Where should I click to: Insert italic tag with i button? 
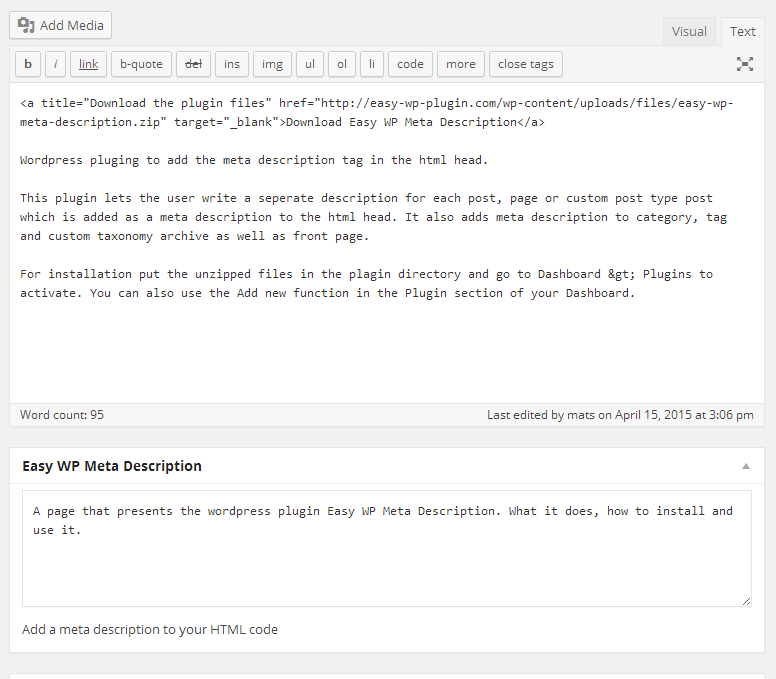(55, 64)
